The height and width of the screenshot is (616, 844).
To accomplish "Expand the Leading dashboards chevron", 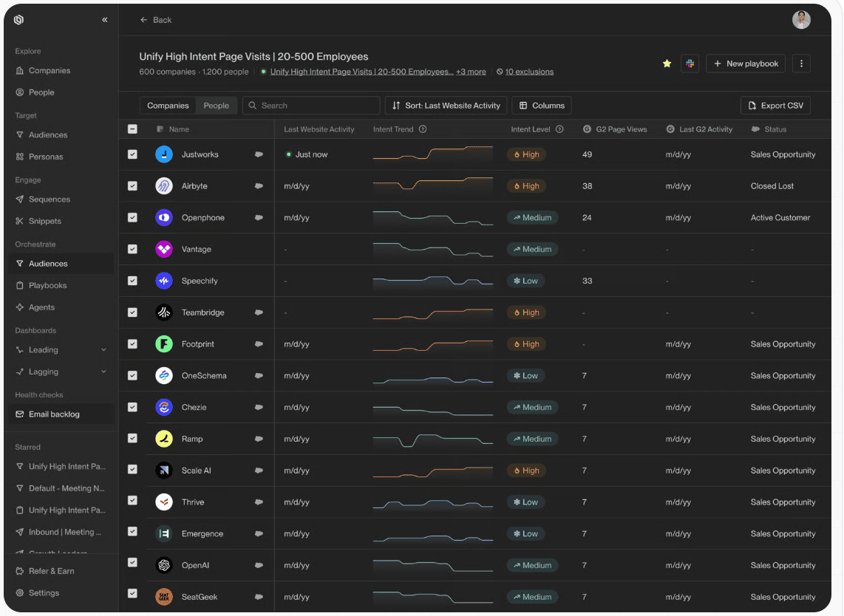I will [104, 349].
